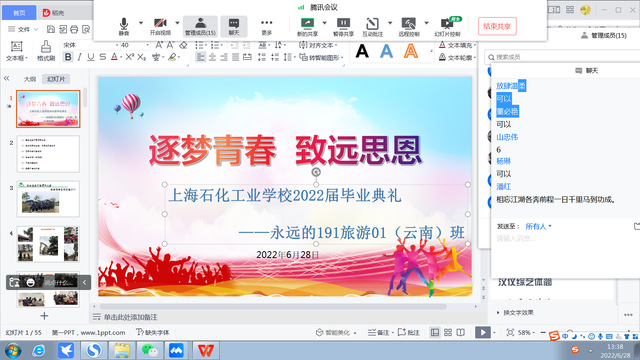Start slideshow with the play button
The image size is (640, 360).
click(x=482, y=332)
